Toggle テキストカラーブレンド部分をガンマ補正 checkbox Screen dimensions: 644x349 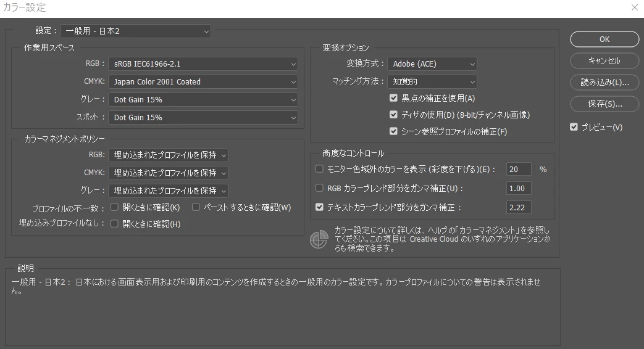[x=319, y=207]
